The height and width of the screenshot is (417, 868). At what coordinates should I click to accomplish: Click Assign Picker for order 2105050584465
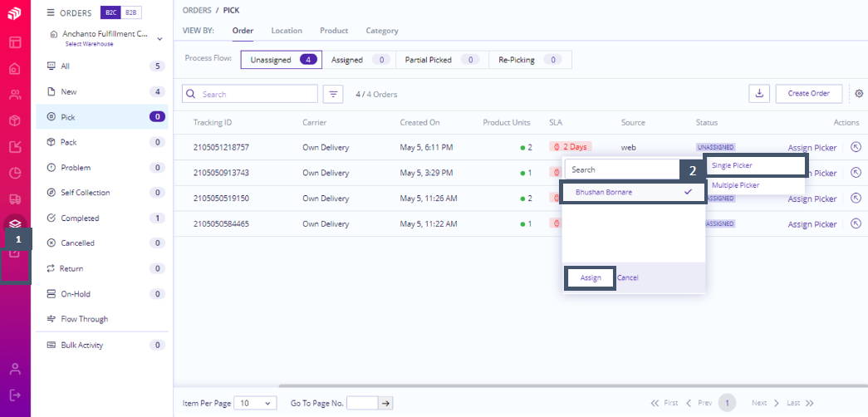tap(812, 224)
